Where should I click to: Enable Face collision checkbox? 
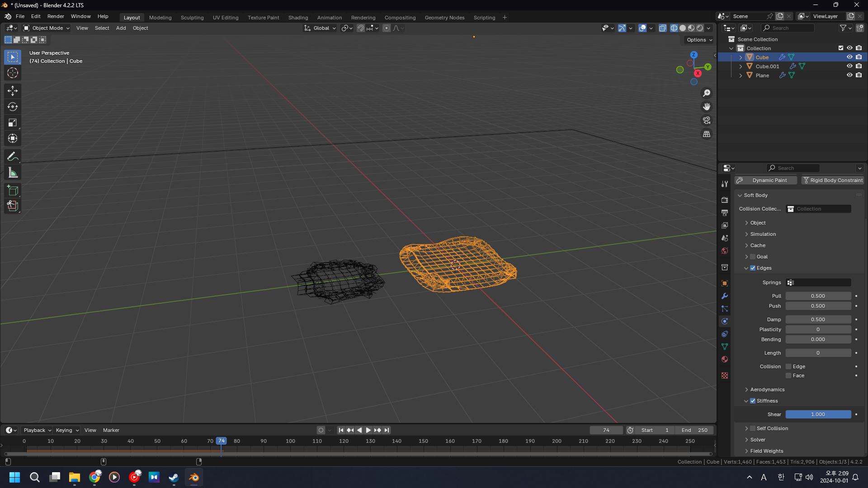click(x=788, y=375)
